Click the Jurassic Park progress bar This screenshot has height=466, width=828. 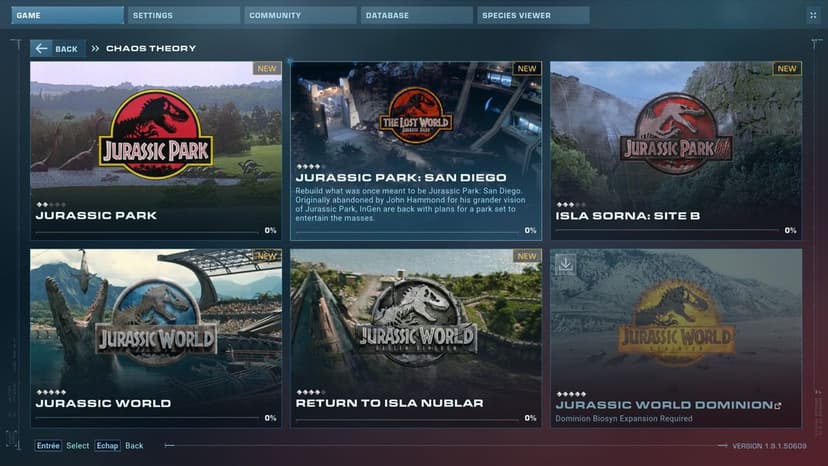[147, 231]
